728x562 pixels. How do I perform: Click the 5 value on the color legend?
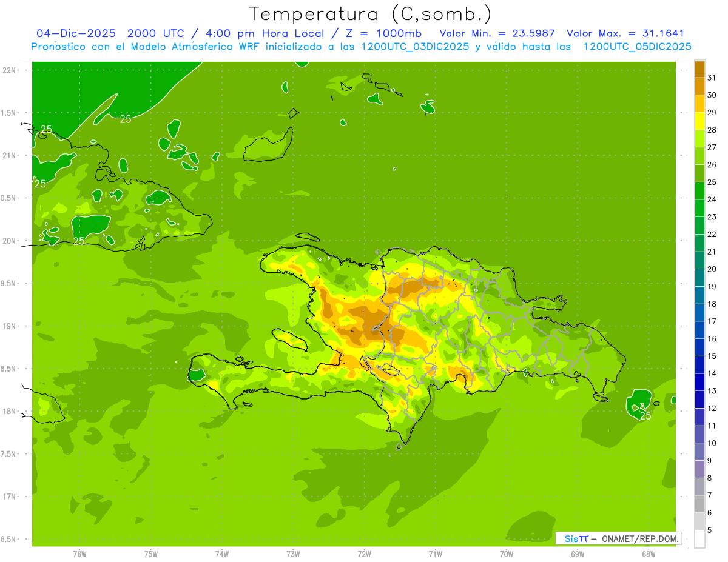pos(710,530)
